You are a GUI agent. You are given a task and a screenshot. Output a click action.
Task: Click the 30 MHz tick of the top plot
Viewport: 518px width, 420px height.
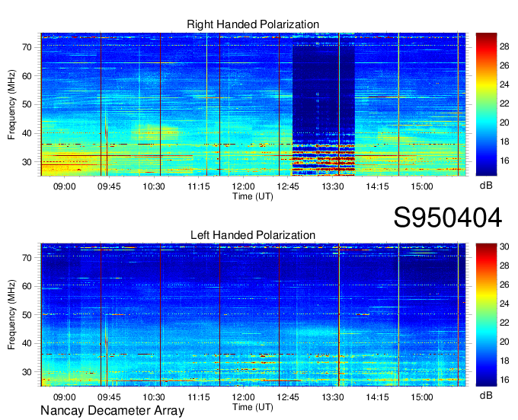(x=27, y=162)
